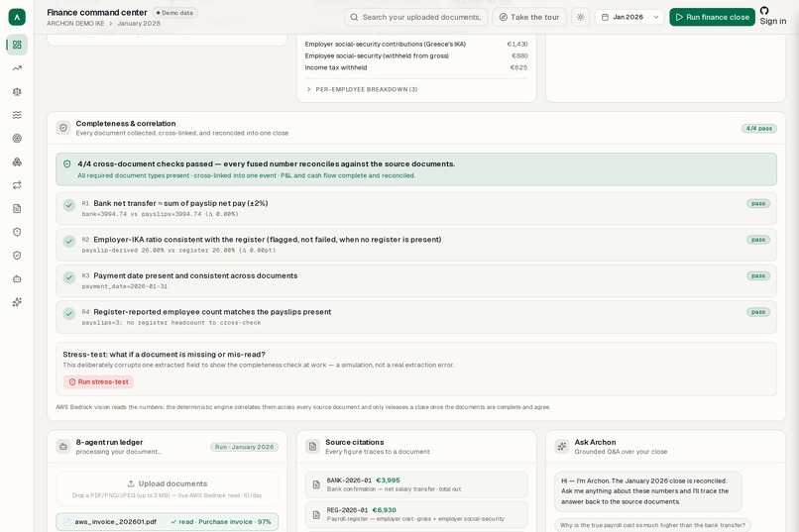Focus the Search your uploaded documents field
Screen dimensions: 799x532
415,17
